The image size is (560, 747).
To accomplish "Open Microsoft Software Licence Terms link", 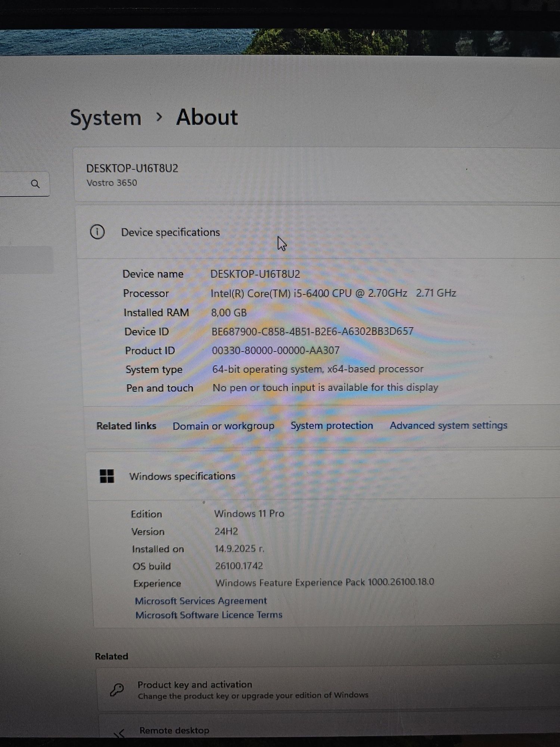I will click(x=209, y=615).
